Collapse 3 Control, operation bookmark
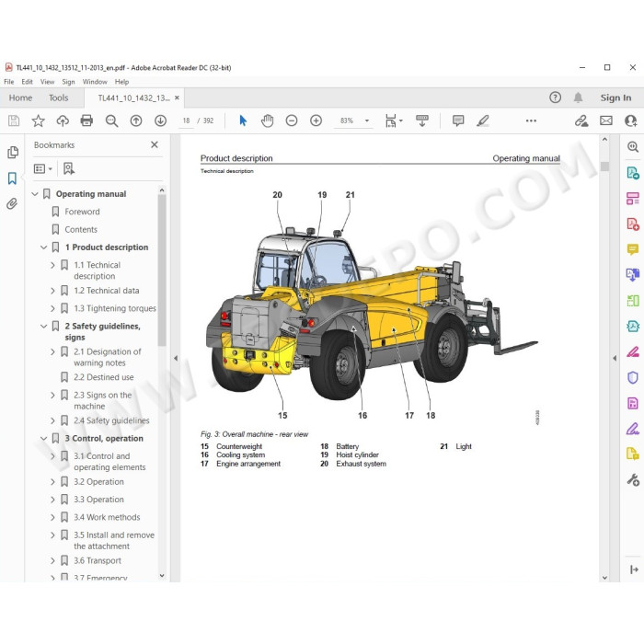The width and height of the screenshot is (644, 644). pos(43,438)
